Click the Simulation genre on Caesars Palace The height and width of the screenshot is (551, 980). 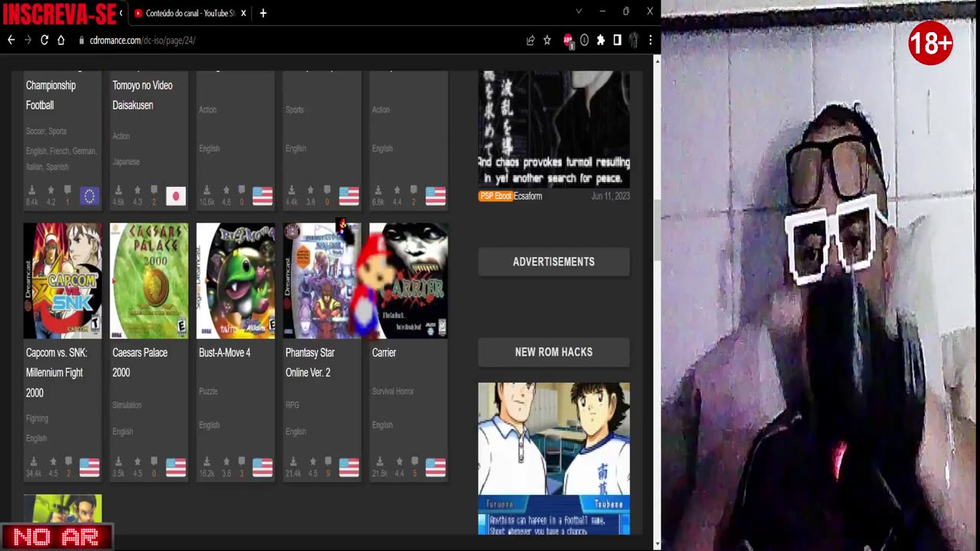point(127,405)
